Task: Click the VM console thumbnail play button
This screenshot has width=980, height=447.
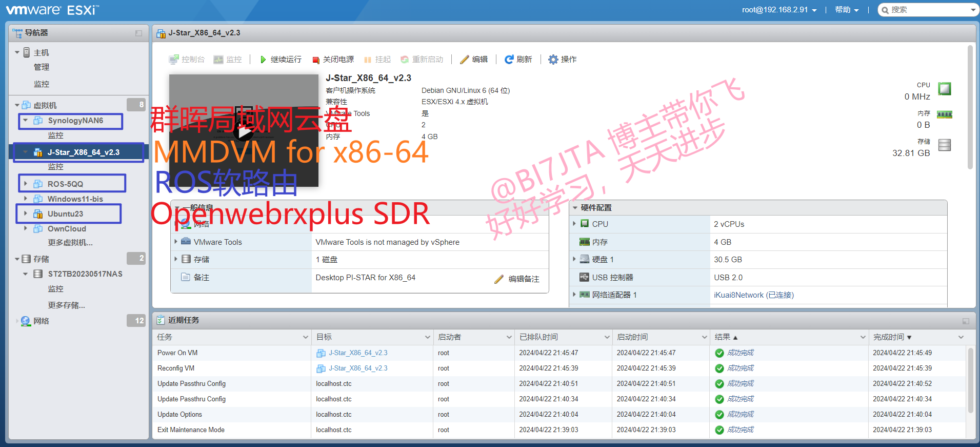Action: (244, 132)
